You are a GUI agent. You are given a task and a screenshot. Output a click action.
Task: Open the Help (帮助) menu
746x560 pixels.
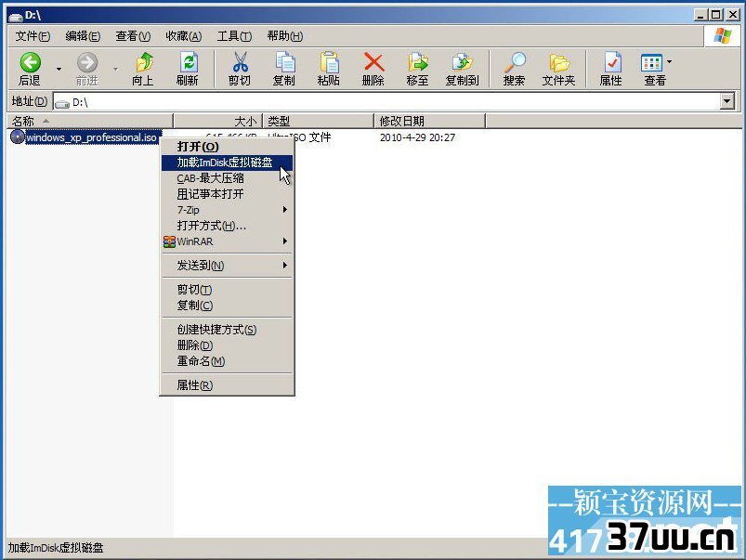pos(284,36)
